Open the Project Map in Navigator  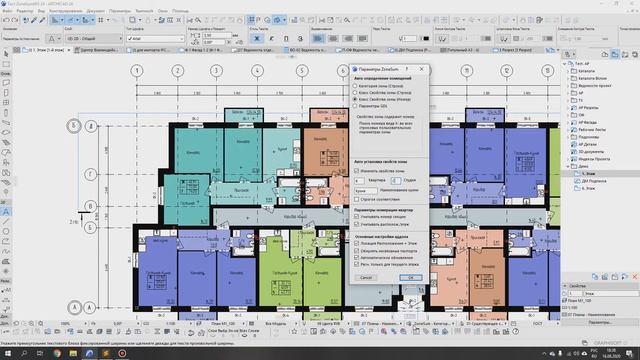click(605, 54)
